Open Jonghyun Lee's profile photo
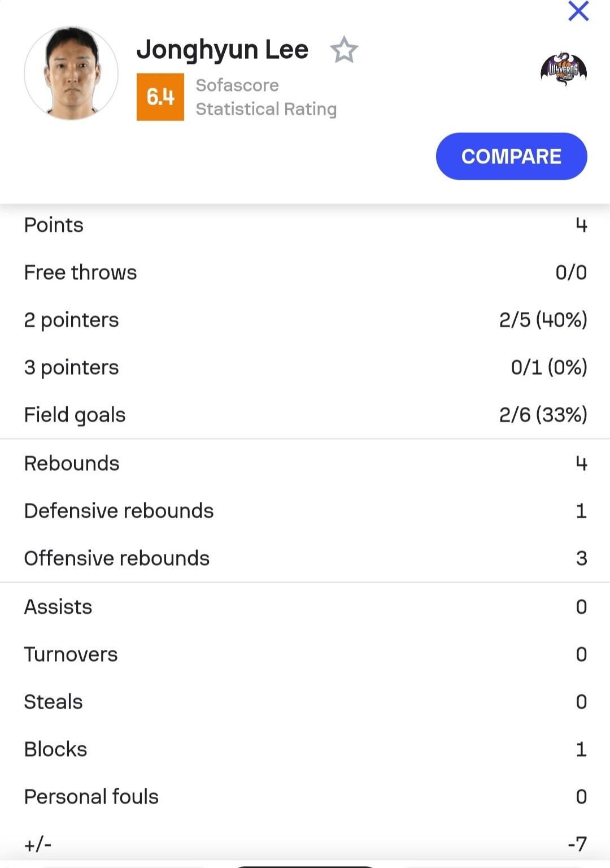 [71, 73]
